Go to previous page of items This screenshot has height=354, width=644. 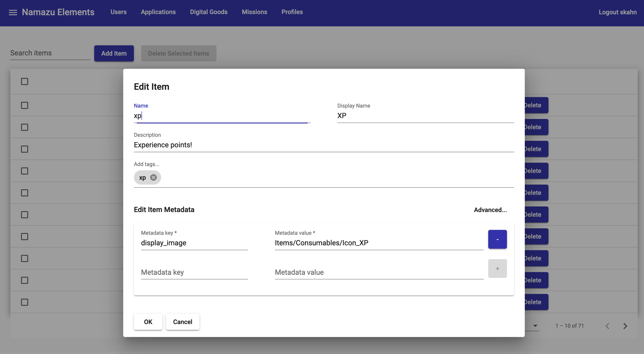[607, 326]
